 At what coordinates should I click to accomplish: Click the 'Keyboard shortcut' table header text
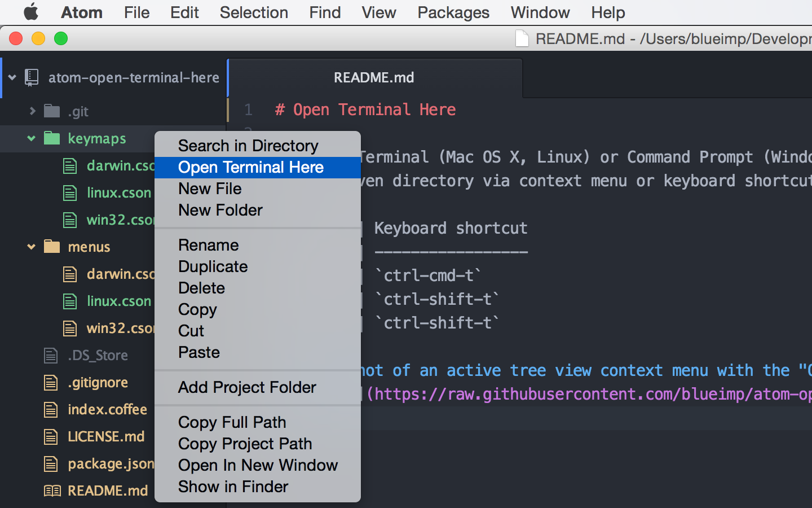(451, 228)
